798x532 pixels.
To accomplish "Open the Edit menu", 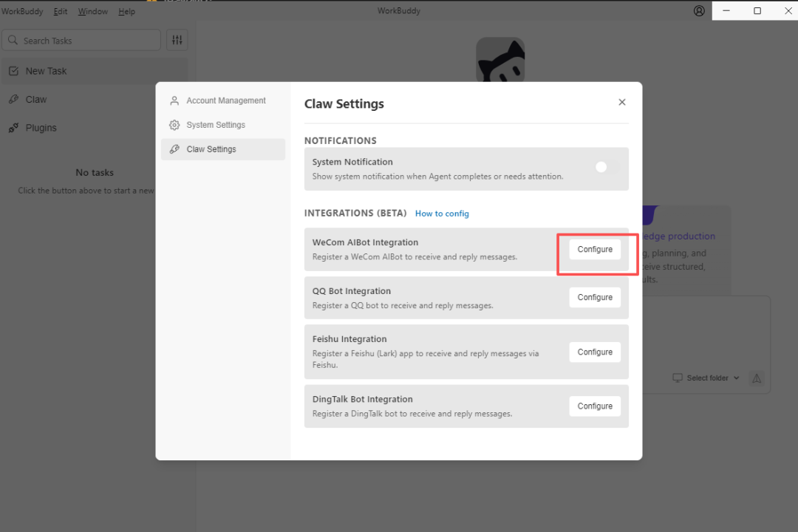I will pyautogui.click(x=60, y=11).
